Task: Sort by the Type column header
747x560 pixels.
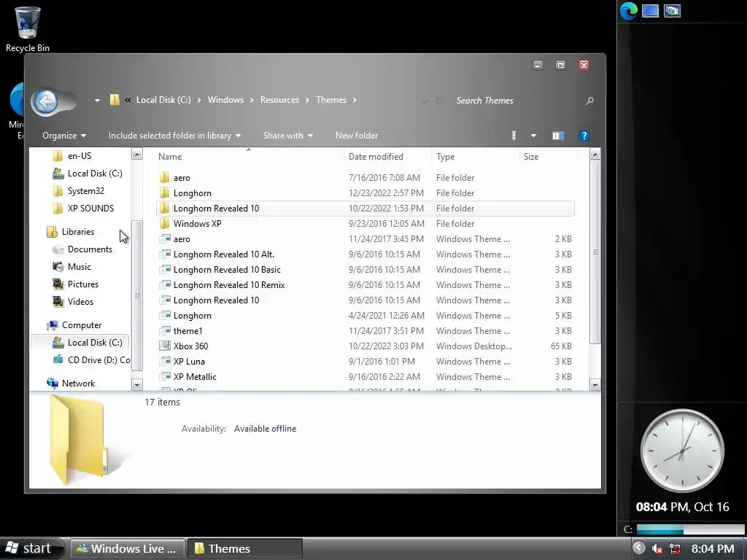Action: [475, 157]
